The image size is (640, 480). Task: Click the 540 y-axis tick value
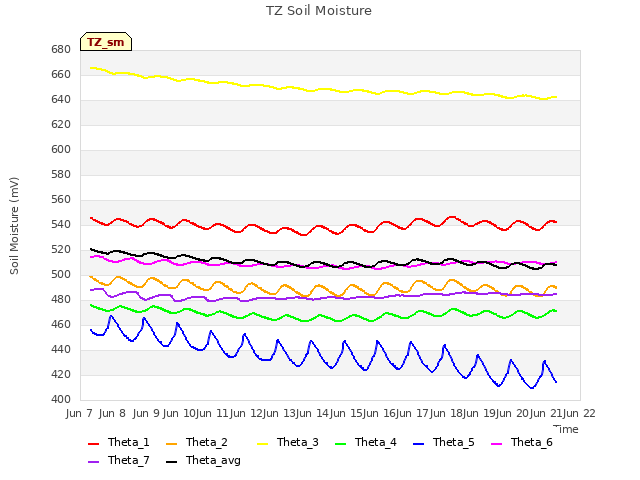click(x=61, y=224)
